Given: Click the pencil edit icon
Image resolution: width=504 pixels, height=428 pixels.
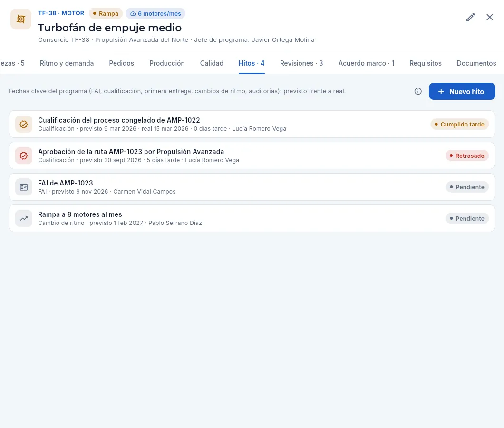Looking at the screenshot, I should pyautogui.click(x=471, y=18).
